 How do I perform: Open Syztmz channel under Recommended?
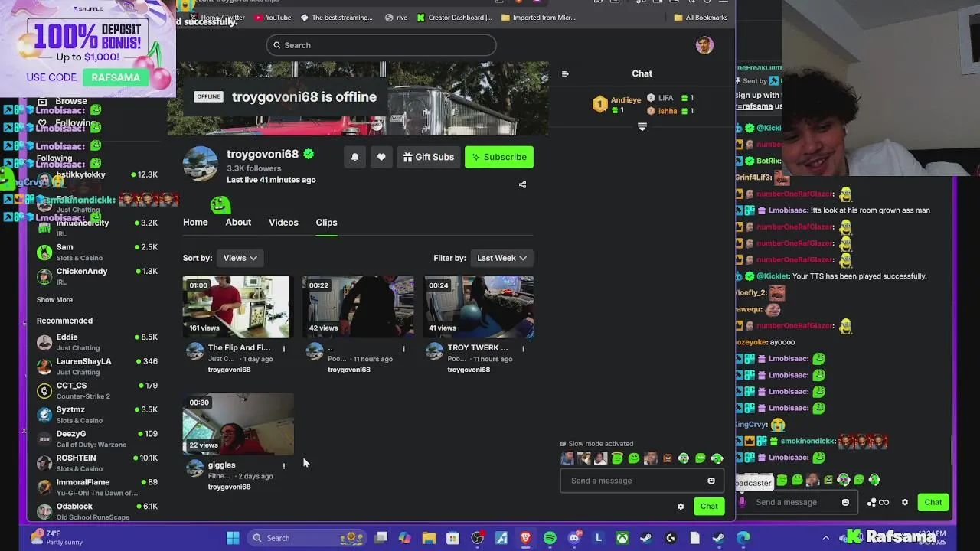point(96,415)
